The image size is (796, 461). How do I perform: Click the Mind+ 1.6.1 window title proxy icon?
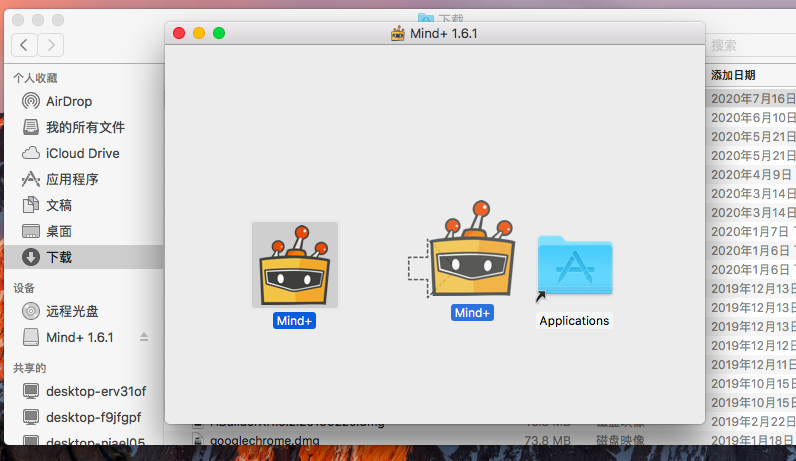398,34
